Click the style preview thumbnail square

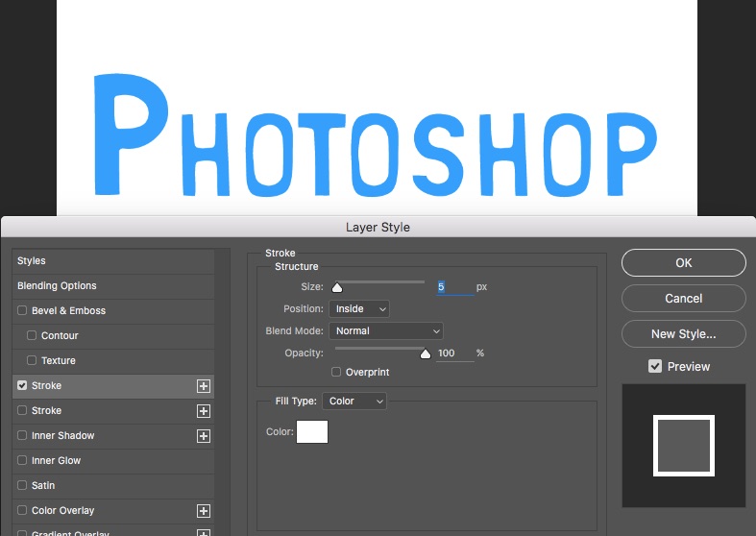click(x=684, y=446)
